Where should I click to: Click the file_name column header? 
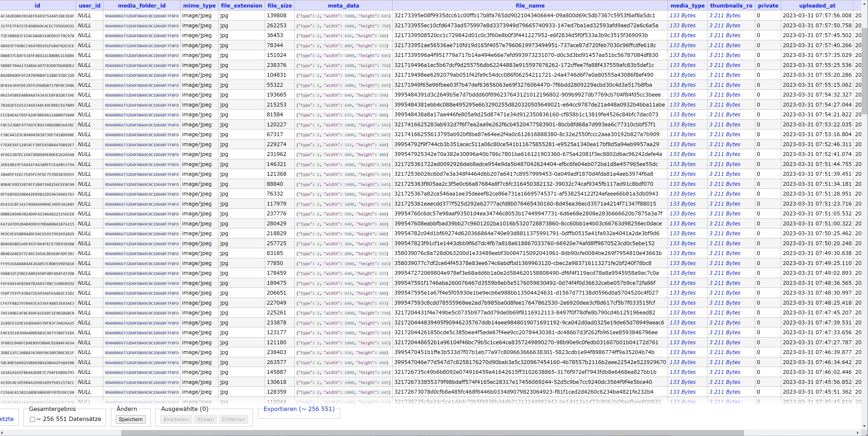530,5
